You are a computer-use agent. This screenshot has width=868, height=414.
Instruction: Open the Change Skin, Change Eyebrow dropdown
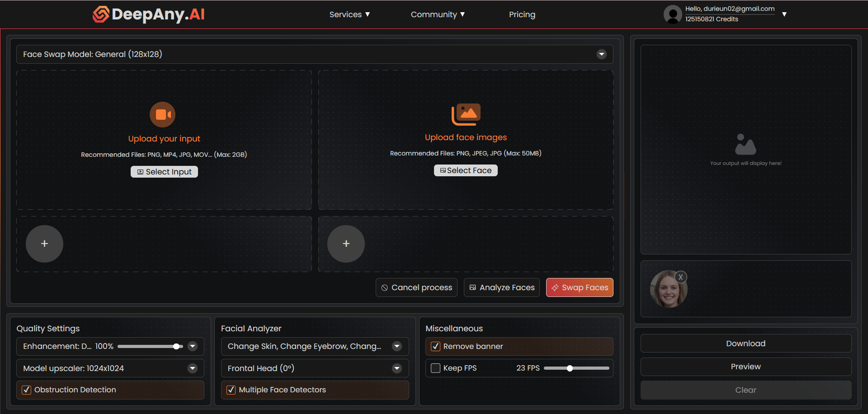click(x=315, y=346)
